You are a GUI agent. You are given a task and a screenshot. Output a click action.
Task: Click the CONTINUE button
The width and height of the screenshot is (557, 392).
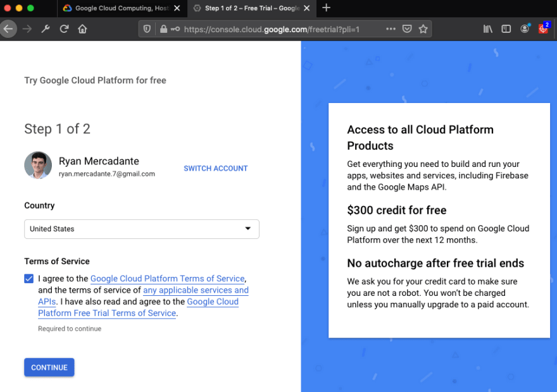point(49,367)
